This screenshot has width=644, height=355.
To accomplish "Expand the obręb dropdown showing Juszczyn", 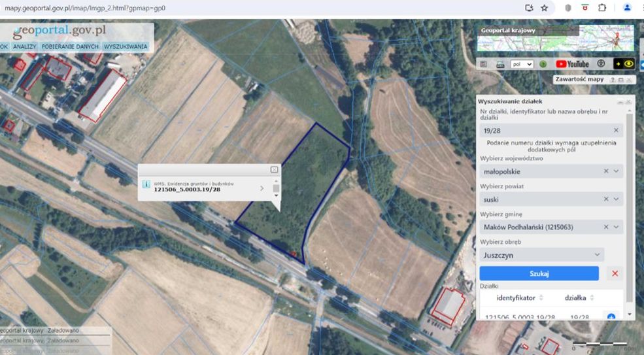I will 597,255.
